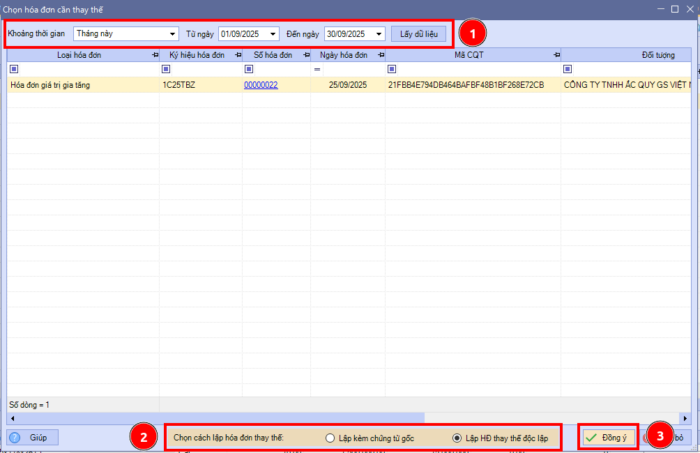Click the pin icon on Ký hiệu hóa đơn column
Viewport: 700px width, 453px height.
coord(237,54)
